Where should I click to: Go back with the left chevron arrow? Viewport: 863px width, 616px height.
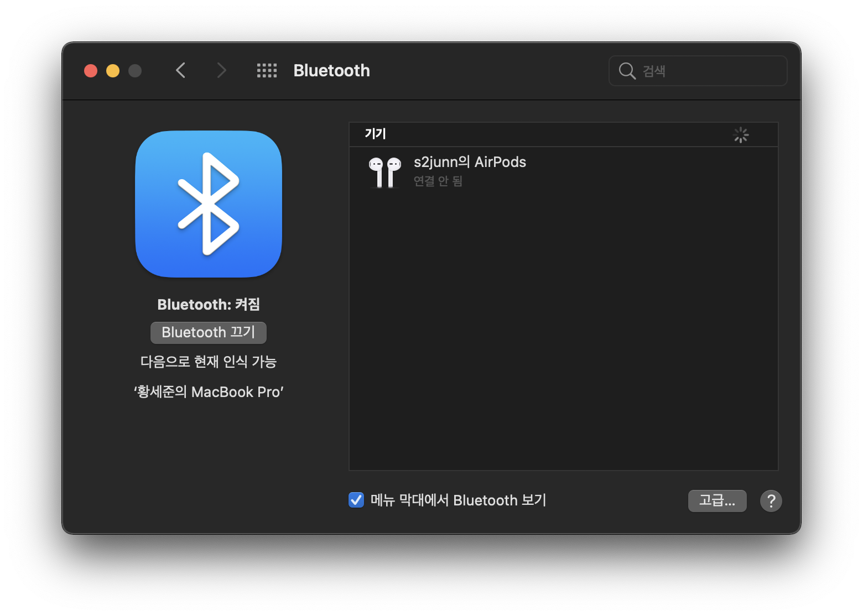tap(180, 70)
